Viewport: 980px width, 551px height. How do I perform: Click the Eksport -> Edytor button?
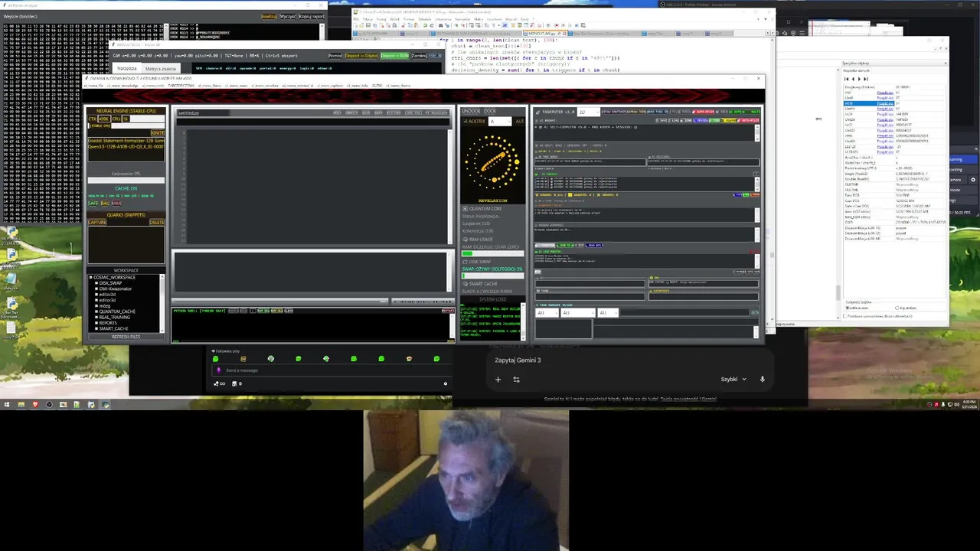362,56
